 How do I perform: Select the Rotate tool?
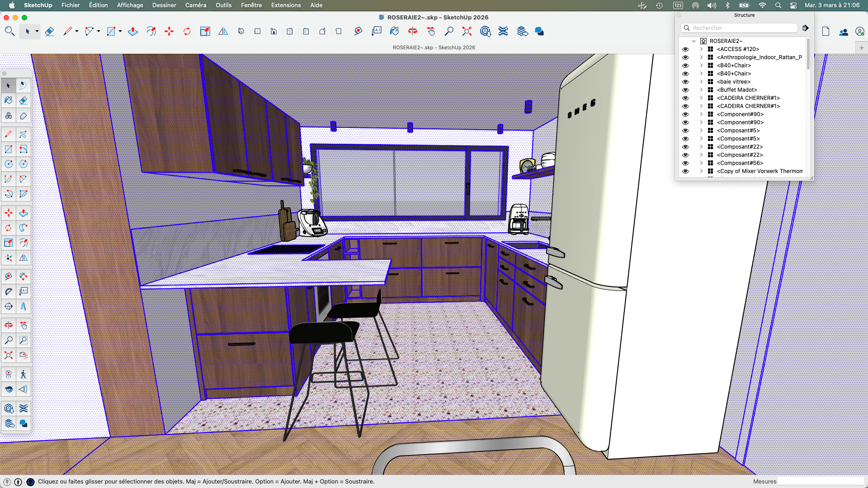pyautogui.click(x=187, y=32)
